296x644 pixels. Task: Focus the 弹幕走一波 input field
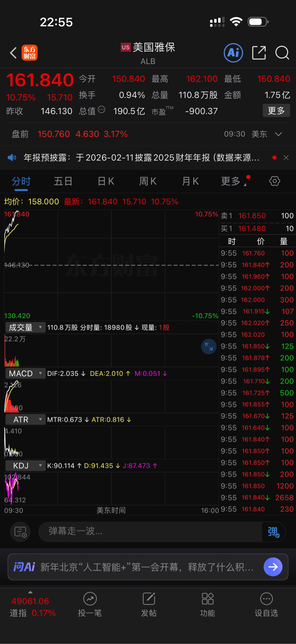(150, 532)
